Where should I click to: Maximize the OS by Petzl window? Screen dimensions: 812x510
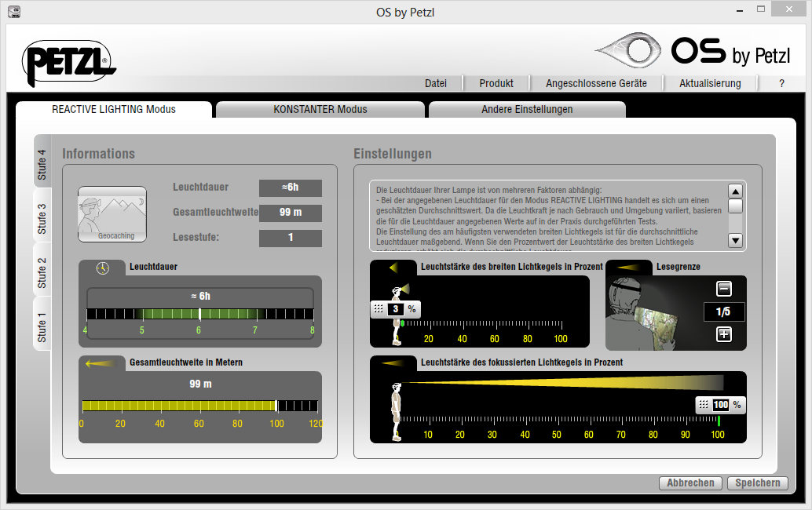pyautogui.click(x=761, y=9)
